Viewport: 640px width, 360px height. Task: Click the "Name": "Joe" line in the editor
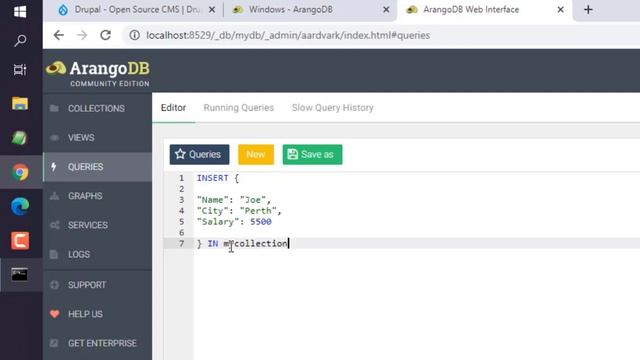[x=234, y=200]
